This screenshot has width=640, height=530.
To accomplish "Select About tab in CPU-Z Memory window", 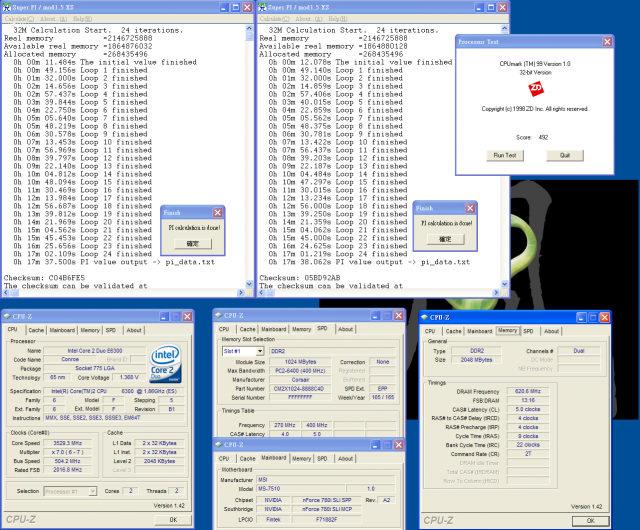I will pos(551,331).
